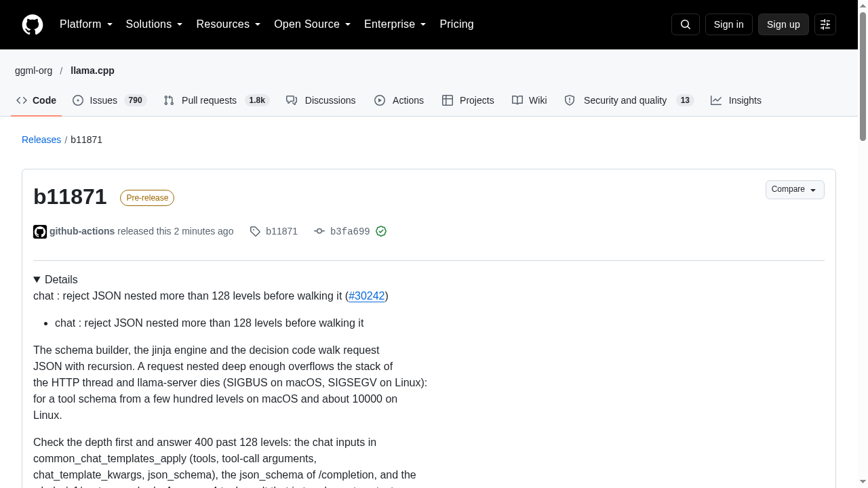Screen dimensions: 868x488
Task: Expand the Resources menu
Action: pyautogui.click(x=229, y=24)
